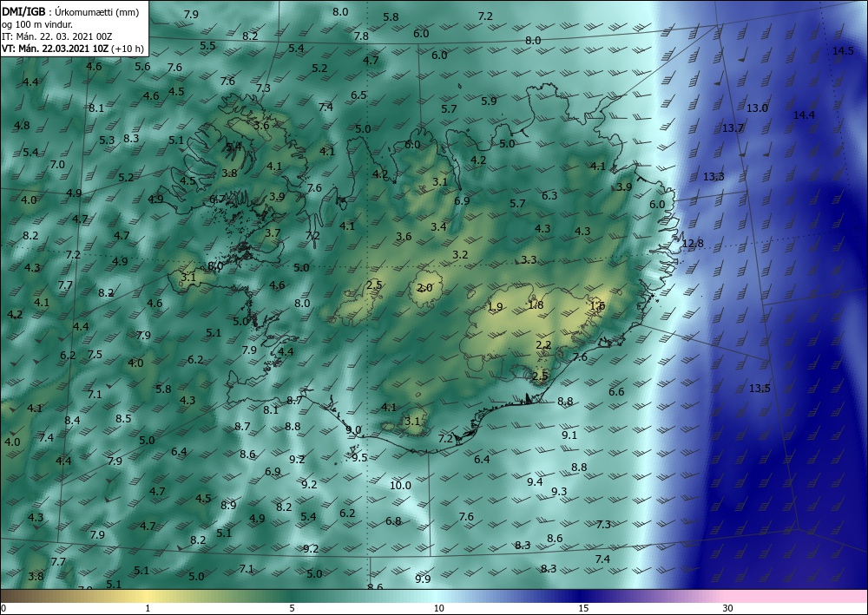Click the map value 3.7
The width and height of the screenshot is (868, 615).
(273, 232)
